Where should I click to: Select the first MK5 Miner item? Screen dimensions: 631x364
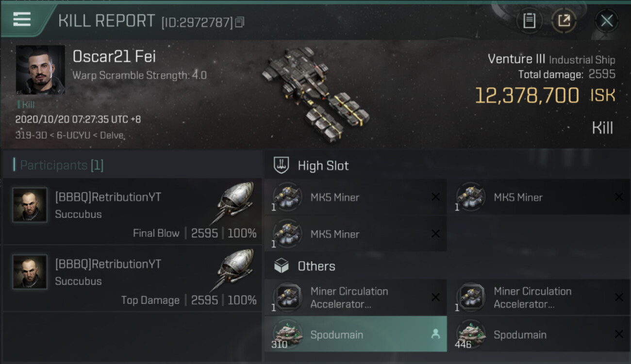tap(335, 197)
